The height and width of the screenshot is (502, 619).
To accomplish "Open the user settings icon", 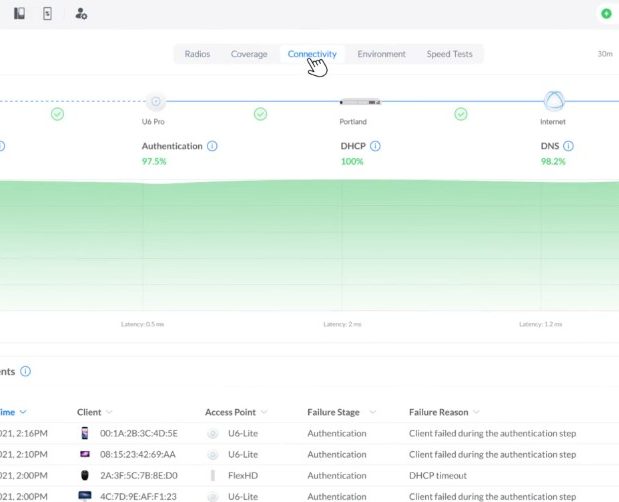I will [x=81, y=14].
